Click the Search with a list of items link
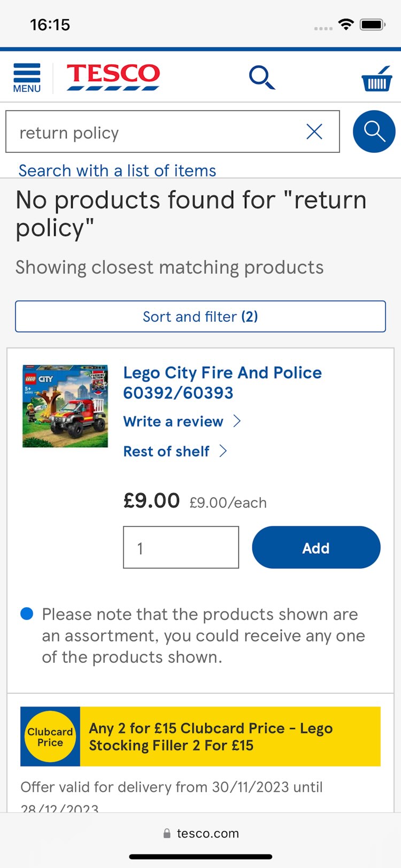The image size is (401, 868). (x=118, y=170)
